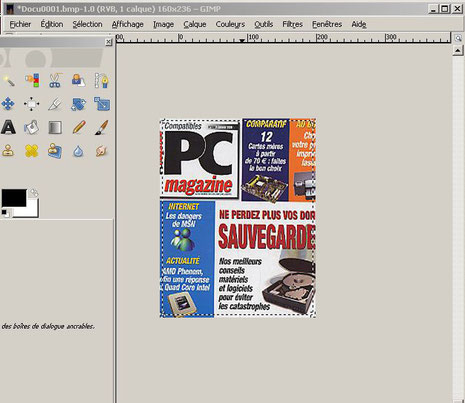
Task: Select the Blur/Sharpen droplet tool
Action: coord(78,151)
